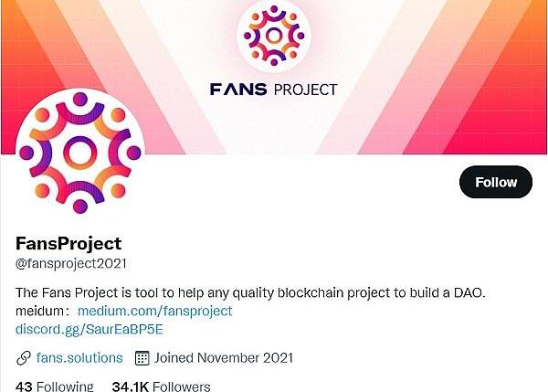The width and height of the screenshot is (548, 392).
Task: Open the 43 Following list
Action: click(x=55, y=386)
